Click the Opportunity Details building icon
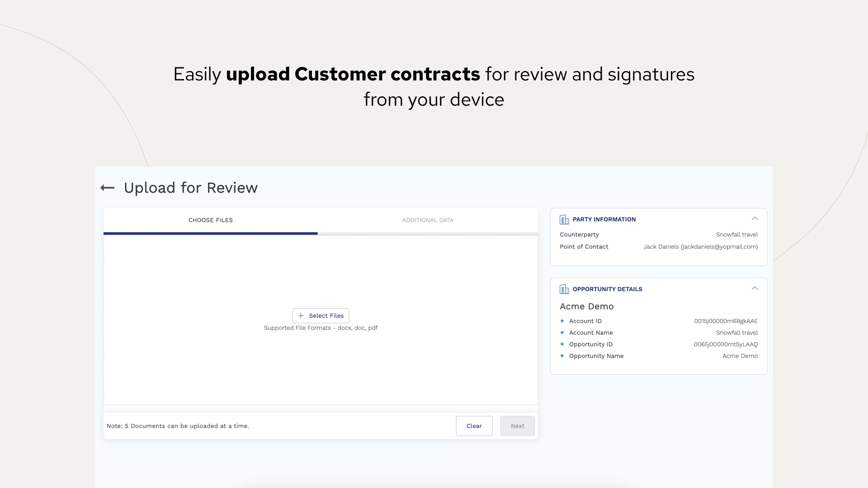The width and height of the screenshot is (868, 488). [x=564, y=289]
